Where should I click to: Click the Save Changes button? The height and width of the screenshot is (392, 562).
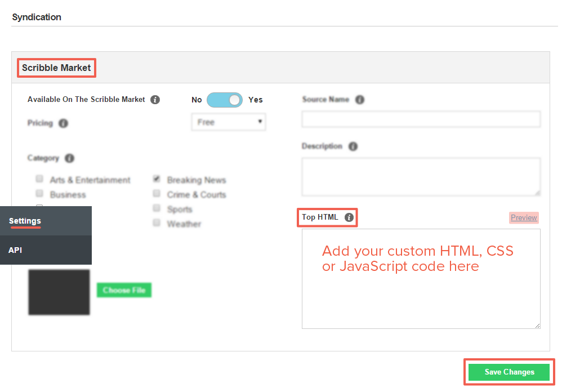pos(509,372)
